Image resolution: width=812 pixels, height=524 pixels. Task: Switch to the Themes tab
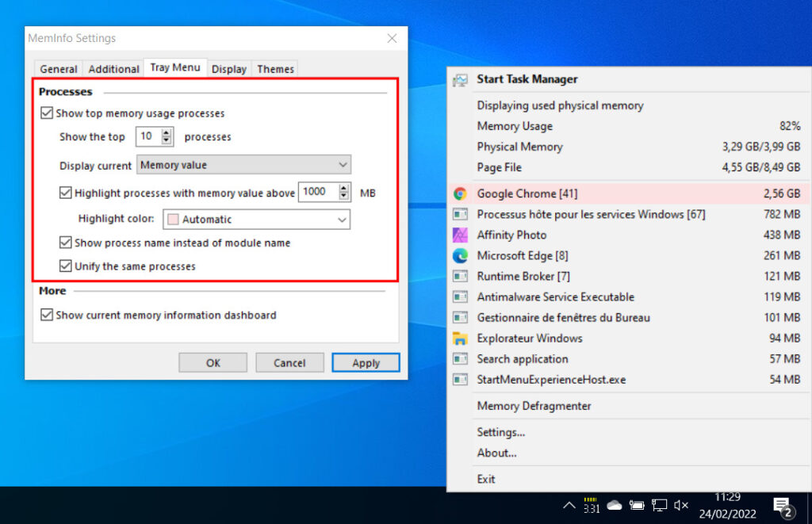pyautogui.click(x=275, y=69)
